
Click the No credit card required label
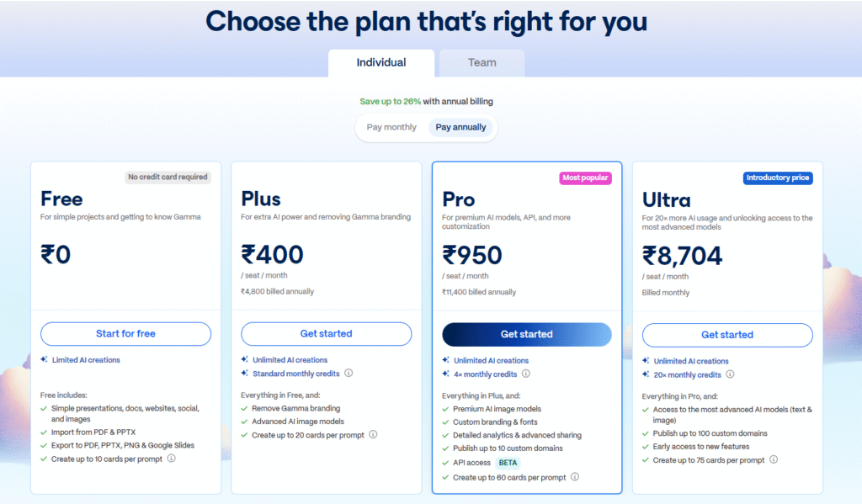[168, 178]
